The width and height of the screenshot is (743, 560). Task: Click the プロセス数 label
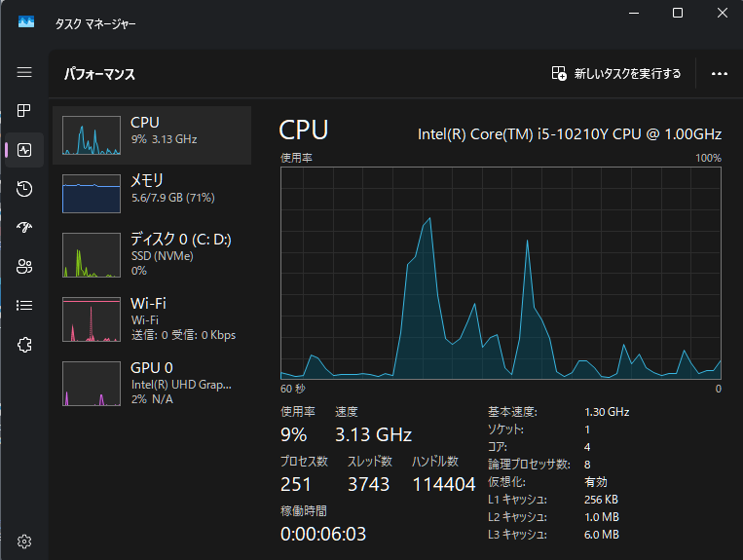click(x=304, y=461)
